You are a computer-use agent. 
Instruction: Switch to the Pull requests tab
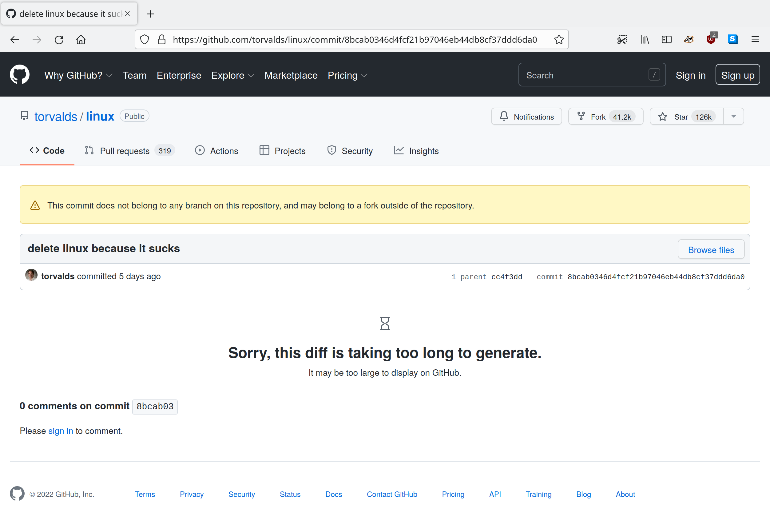[x=130, y=151]
